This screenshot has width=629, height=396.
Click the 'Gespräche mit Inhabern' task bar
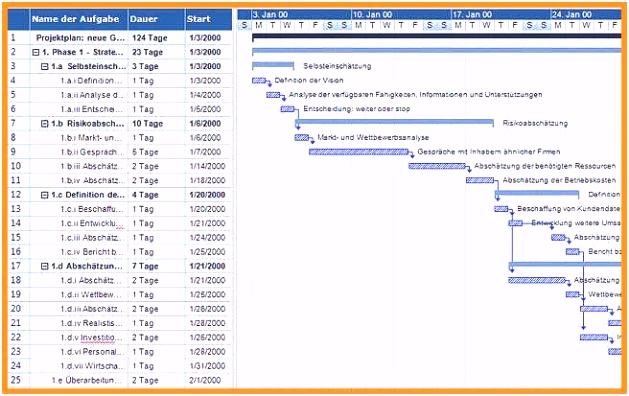[359, 152]
